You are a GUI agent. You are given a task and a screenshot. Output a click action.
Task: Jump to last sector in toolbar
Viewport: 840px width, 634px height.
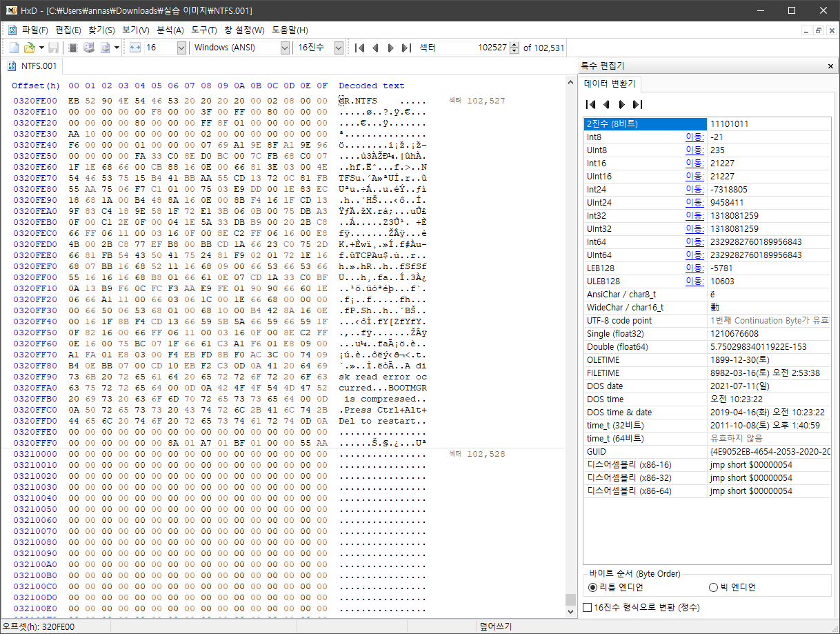coord(406,48)
